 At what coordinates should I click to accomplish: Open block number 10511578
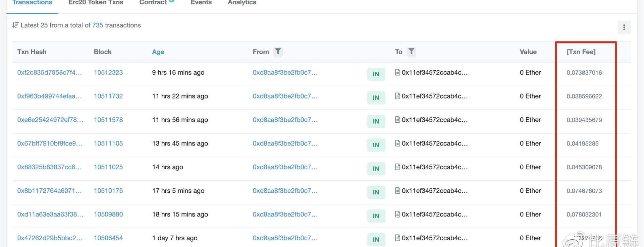pos(108,120)
